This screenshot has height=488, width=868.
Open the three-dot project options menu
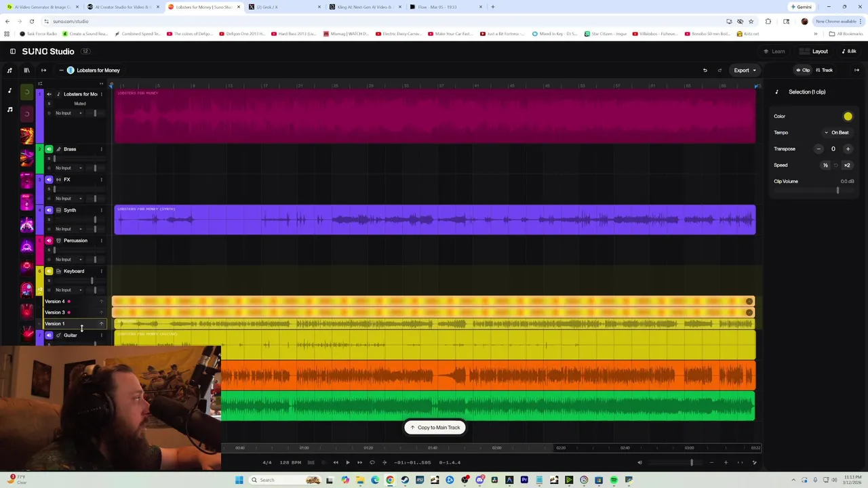[61, 70]
